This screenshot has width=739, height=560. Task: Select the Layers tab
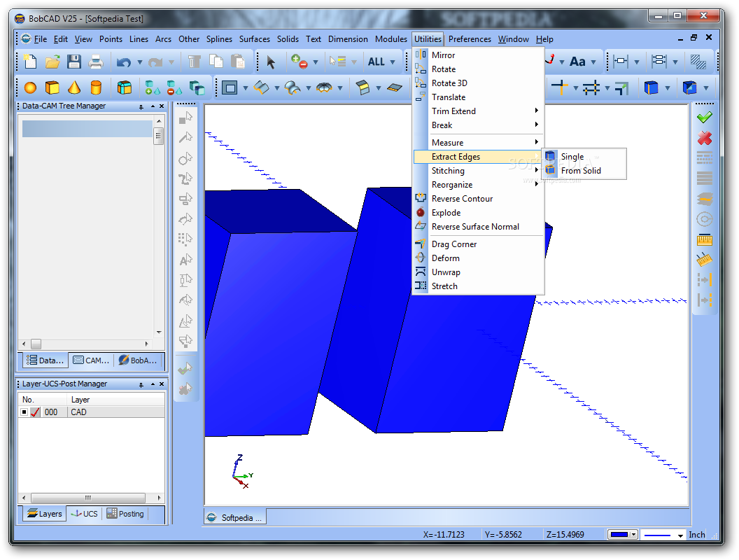click(x=44, y=514)
